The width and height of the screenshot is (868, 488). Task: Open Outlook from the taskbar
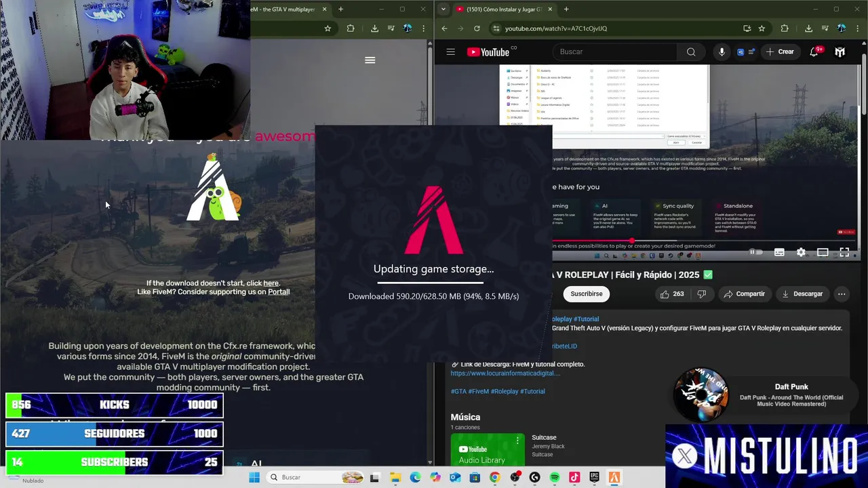(455, 477)
